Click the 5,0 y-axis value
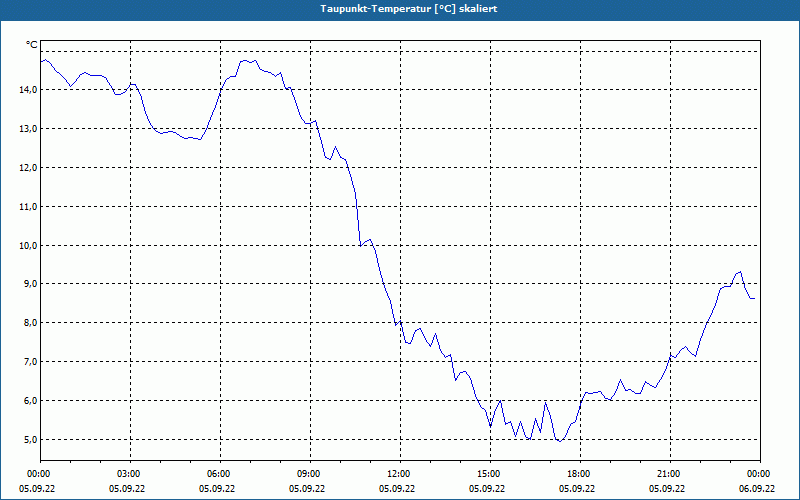This screenshot has height=500, width=800. click(x=31, y=439)
